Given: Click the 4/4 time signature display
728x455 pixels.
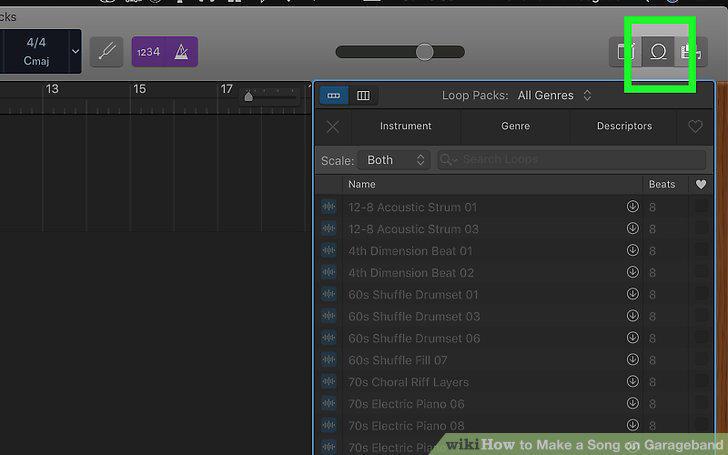Looking at the screenshot, I should 36,42.
